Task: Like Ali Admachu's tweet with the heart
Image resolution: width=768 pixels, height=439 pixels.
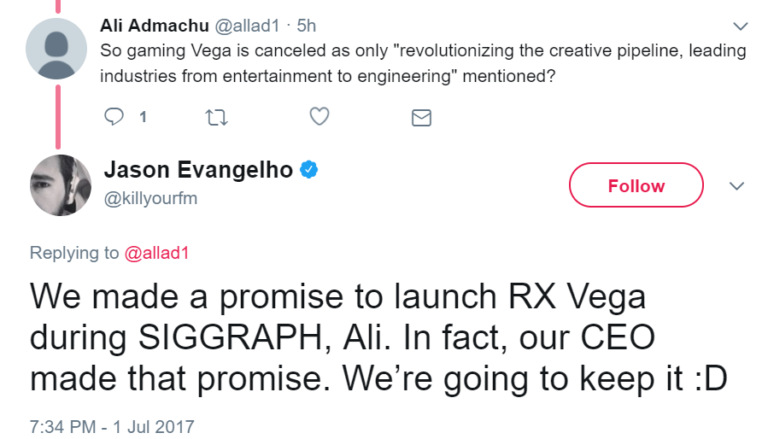Action: pos(319,117)
